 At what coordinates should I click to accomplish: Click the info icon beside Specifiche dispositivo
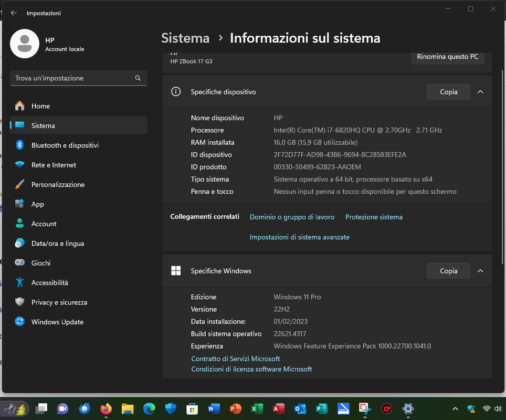click(176, 92)
